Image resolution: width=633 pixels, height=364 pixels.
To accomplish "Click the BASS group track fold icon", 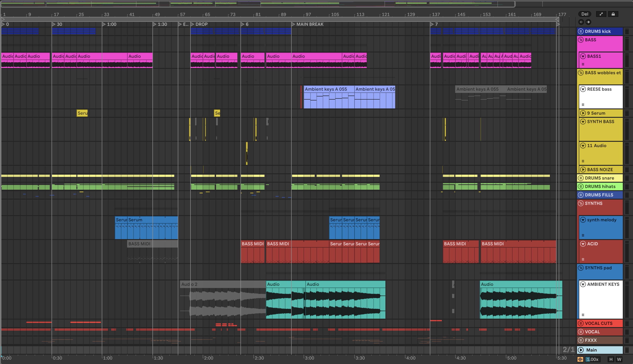I will pos(581,40).
